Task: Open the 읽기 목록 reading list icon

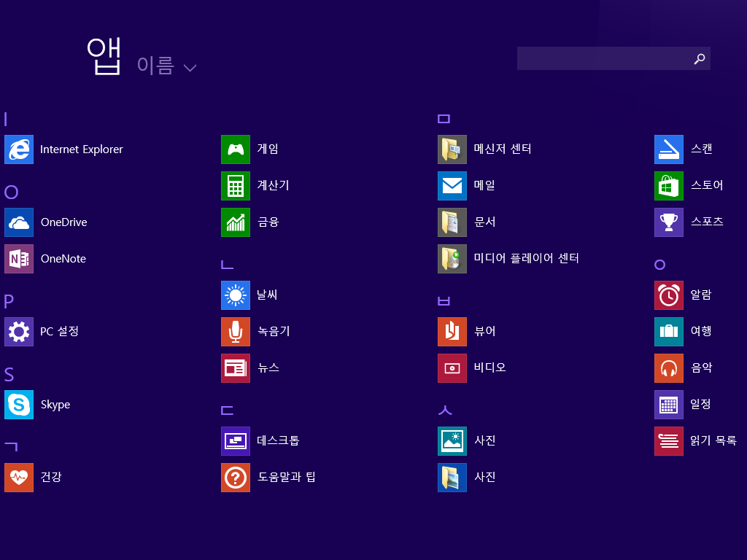Action: (669, 441)
